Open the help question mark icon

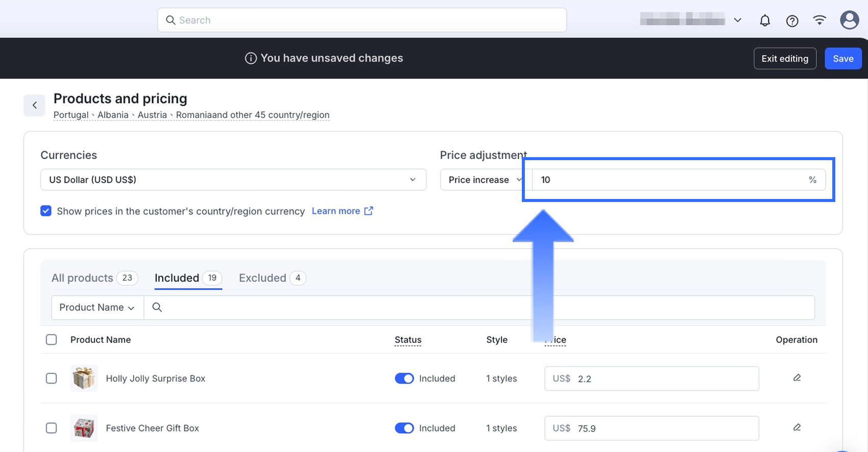coord(792,20)
